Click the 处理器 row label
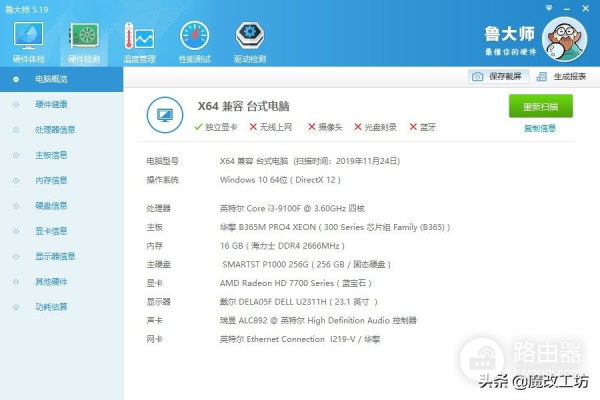This screenshot has height=400, width=600. coord(158,209)
